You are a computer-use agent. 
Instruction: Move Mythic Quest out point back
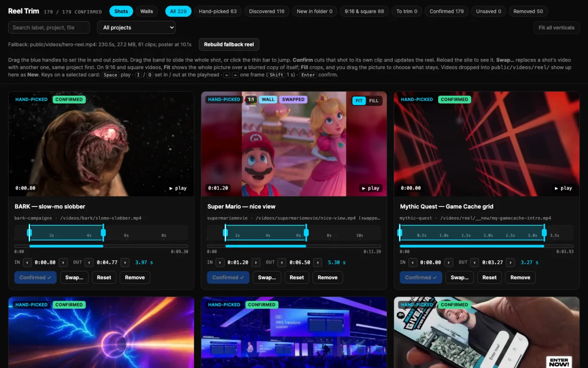coord(475,263)
